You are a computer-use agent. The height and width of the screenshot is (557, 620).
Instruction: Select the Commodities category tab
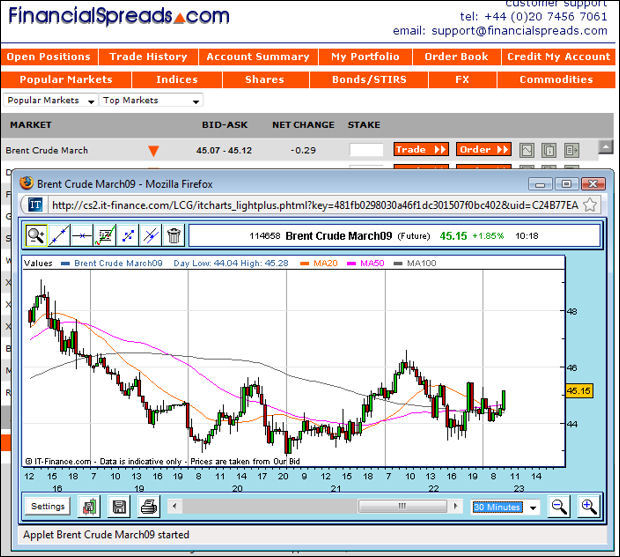pos(556,80)
